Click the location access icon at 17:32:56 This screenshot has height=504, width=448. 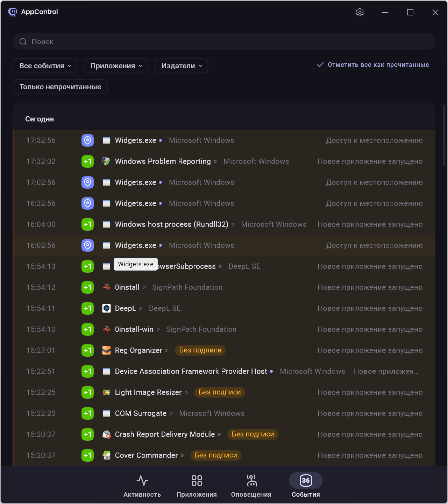coord(87,140)
